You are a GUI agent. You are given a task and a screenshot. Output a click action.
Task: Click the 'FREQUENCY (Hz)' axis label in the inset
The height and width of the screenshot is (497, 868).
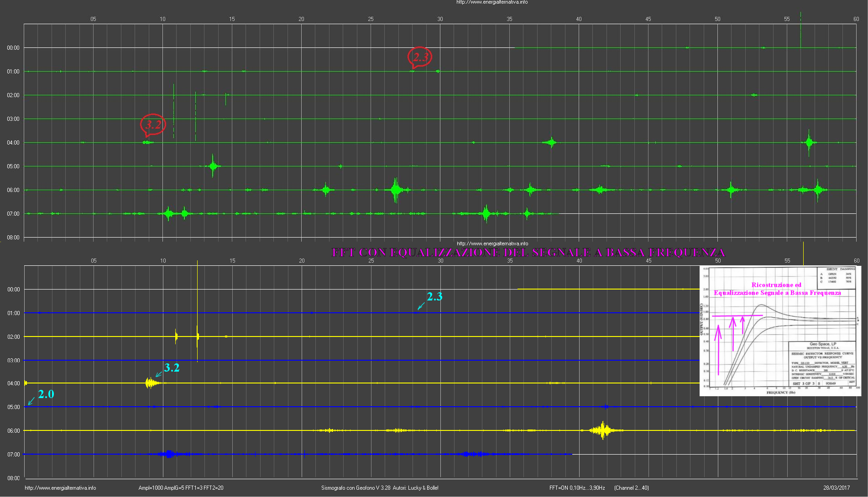781,392
